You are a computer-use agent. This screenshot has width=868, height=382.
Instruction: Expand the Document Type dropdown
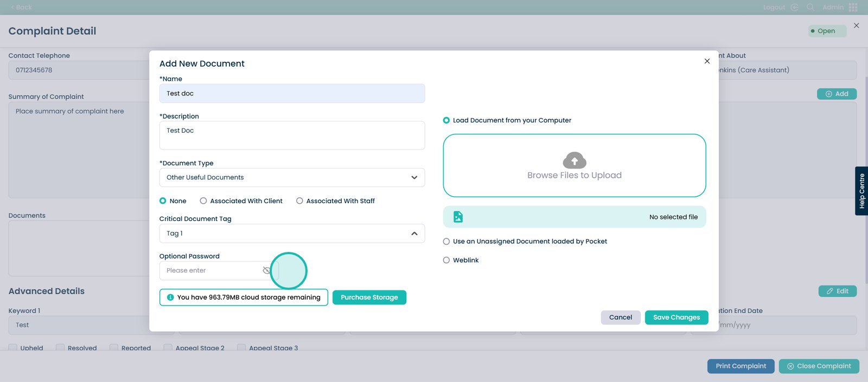coord(414,178)
